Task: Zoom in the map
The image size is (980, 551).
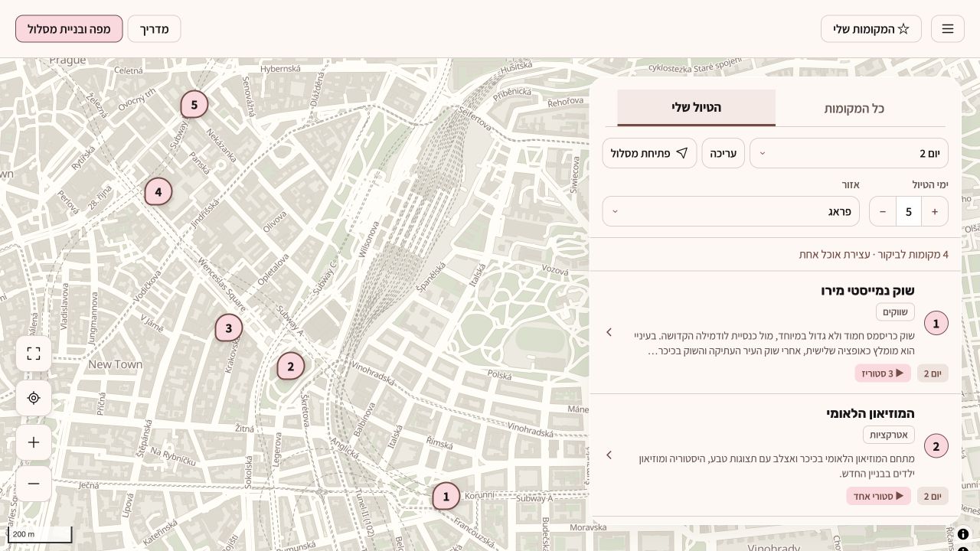Action: pyautogui.click(x=34, y=442)
